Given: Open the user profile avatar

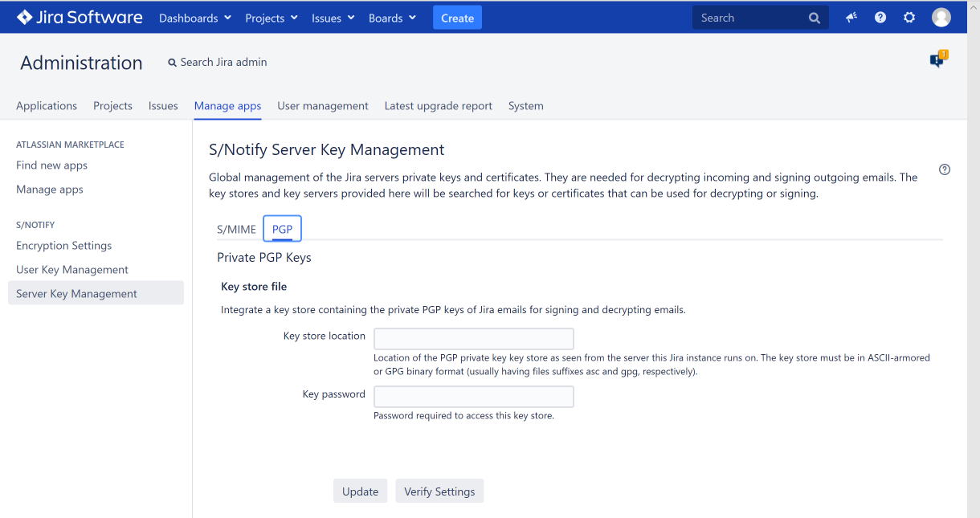Looking at the screenshot, I should [941, 18].
